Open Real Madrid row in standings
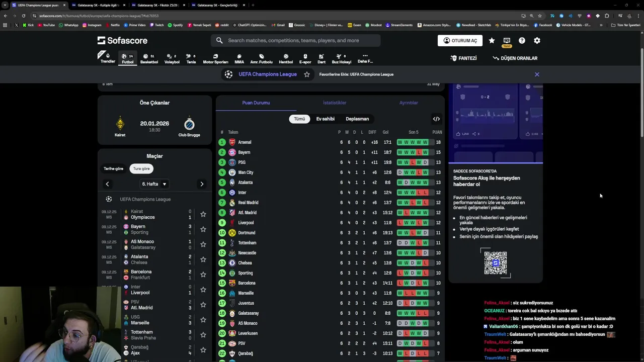Screen dimensions: 644x362 click(330, 203)
